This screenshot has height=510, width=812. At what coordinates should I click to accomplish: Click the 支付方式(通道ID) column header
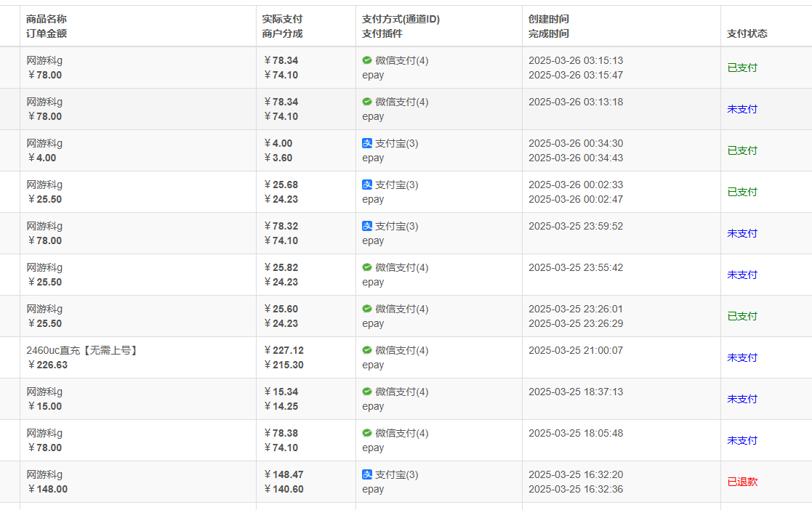(x=401, y=19)
